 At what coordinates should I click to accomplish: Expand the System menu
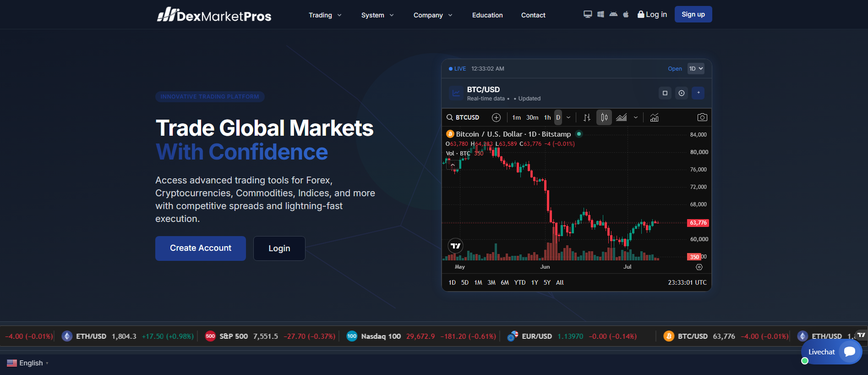click(x=378, y=15)
